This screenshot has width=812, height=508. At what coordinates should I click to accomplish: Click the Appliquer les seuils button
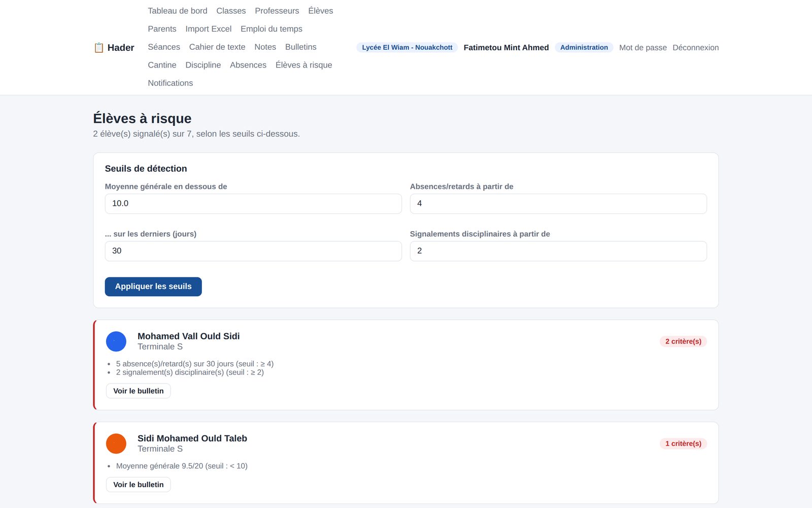[x=153, y=287]
